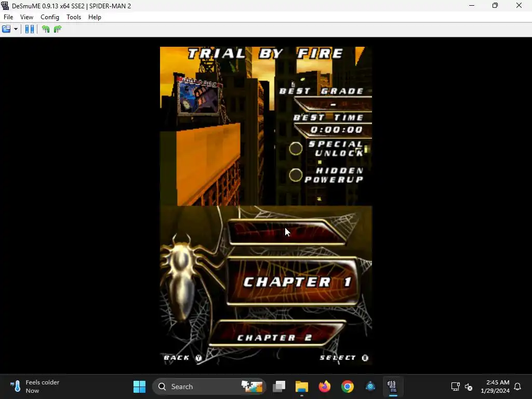Open ROM using the toolbar folder icon
This screenshot has width=532, height=399.
point(6,29)
